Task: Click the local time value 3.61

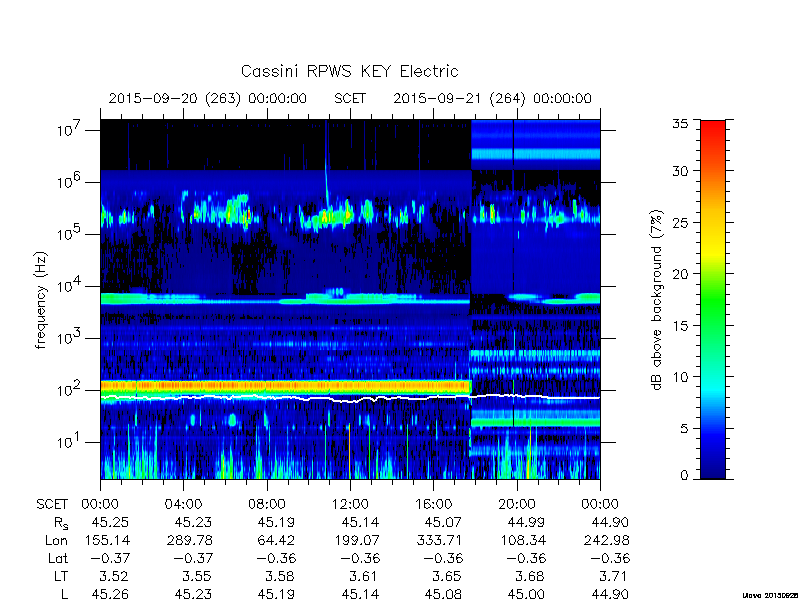Action: pos(363,576)
